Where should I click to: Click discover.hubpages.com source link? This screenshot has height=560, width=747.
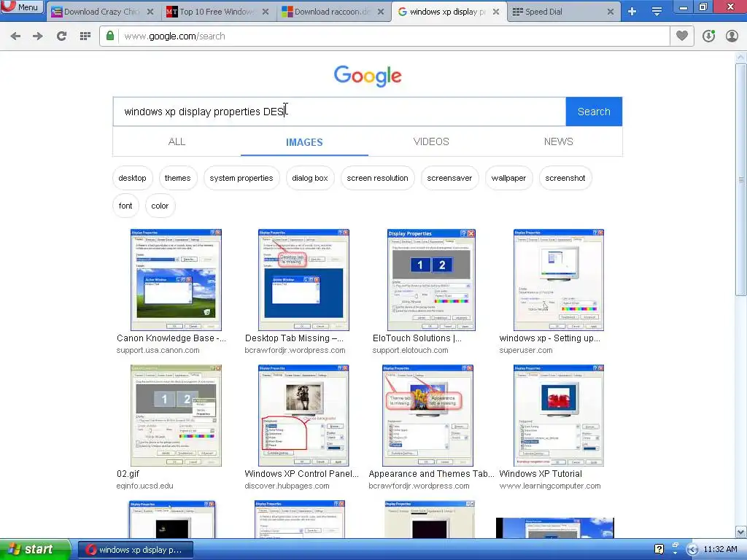tap(287, 486)
